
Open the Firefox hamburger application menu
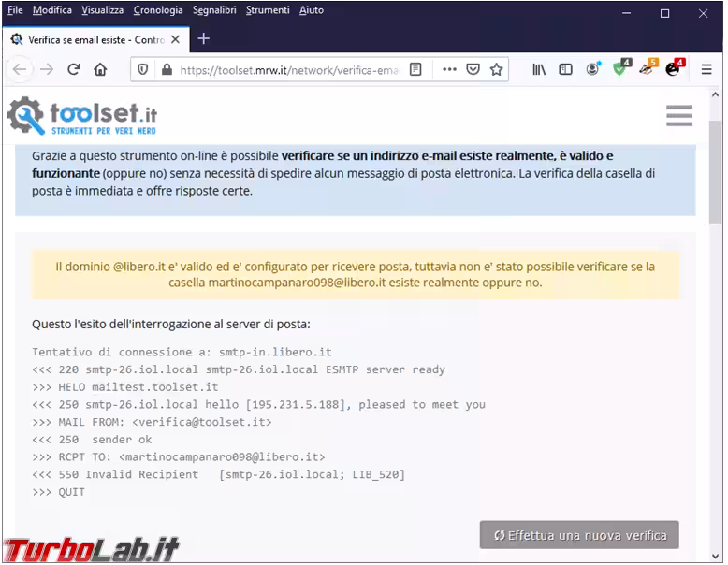click(x=706, y=69)
